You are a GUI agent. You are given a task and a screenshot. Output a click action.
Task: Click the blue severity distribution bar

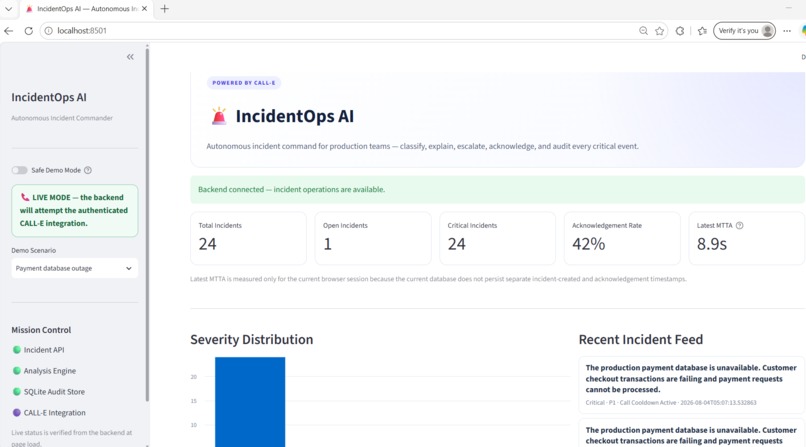point(250,402)
